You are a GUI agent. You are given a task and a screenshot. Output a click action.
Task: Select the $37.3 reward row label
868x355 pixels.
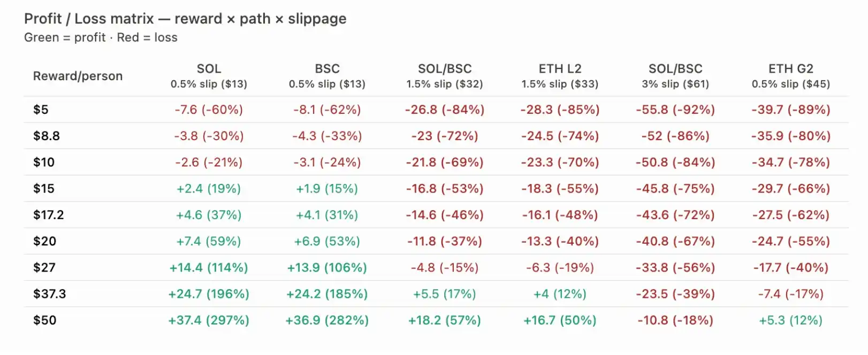(49, 294)
